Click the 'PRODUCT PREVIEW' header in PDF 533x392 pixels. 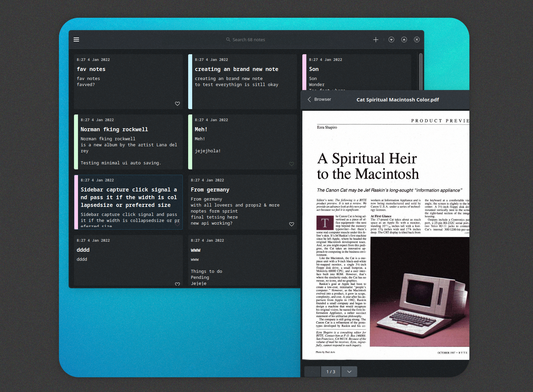coord(440,121)
